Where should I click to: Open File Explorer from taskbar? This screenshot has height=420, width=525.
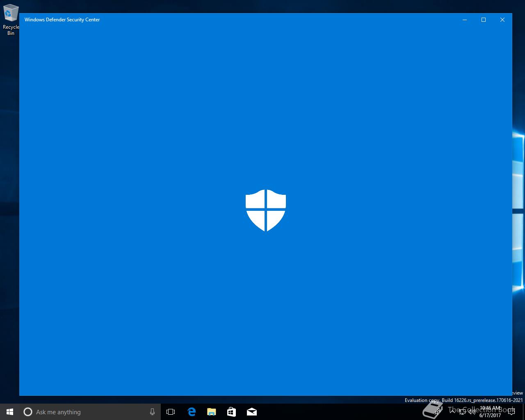[212, 412]
